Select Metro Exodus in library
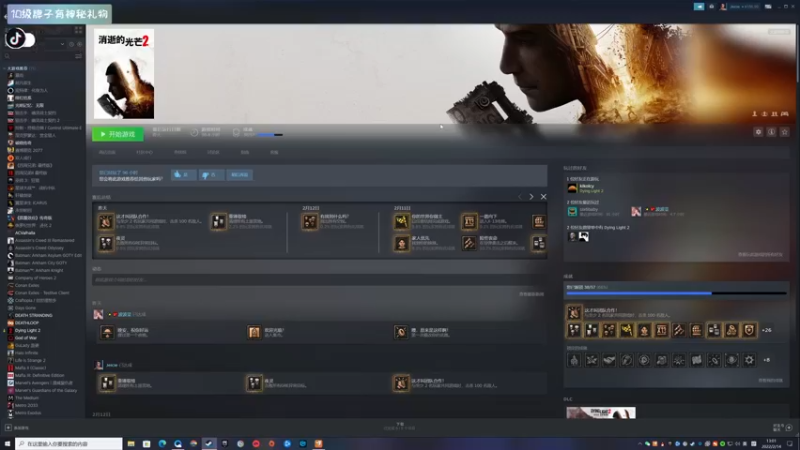This screenshot has height=450, width=800. tap(28, 413)
